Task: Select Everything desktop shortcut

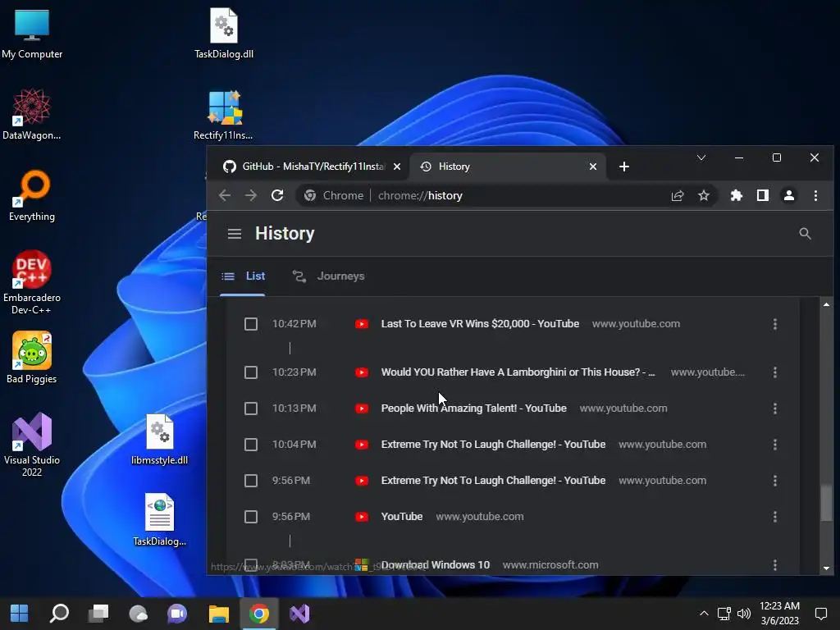Action: click(32, 195)
